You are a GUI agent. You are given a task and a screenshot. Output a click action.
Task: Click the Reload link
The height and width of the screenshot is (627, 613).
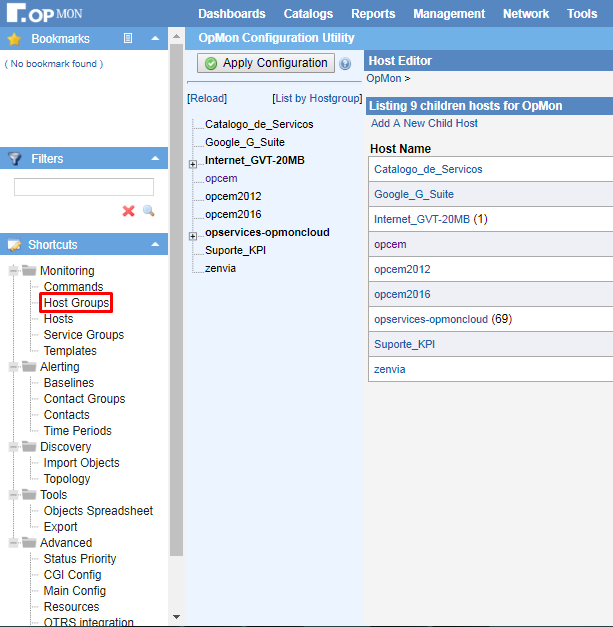point(207,98)
